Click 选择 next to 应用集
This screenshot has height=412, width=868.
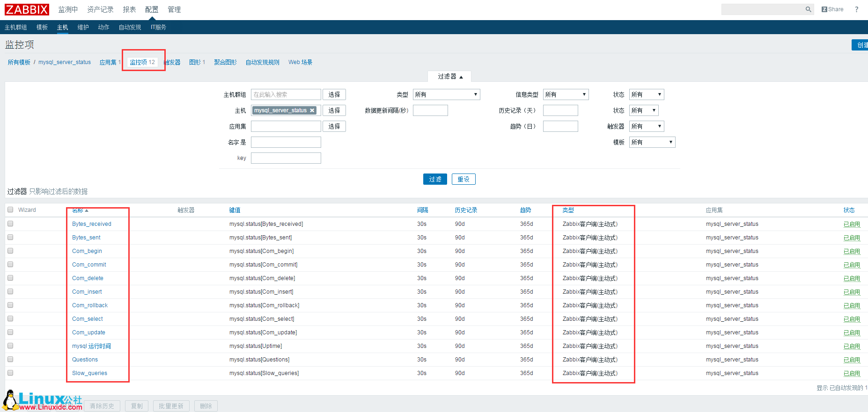click(x=334, y=126)
